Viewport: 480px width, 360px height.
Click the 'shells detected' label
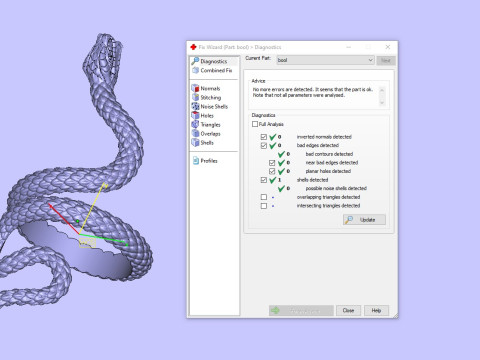point(312,180)
